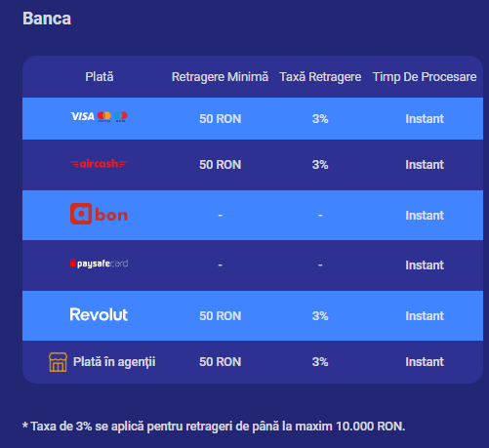Click the agency shop icon
The image size is (489, 448).
pos(58,362)
